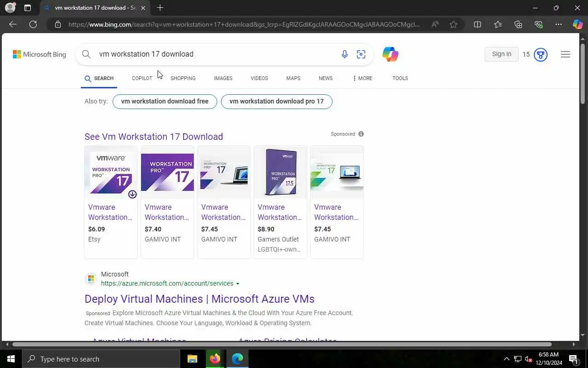Open the Edge profile icon
Viewport: 588px width, 368px height.
[x=10, y=8]
